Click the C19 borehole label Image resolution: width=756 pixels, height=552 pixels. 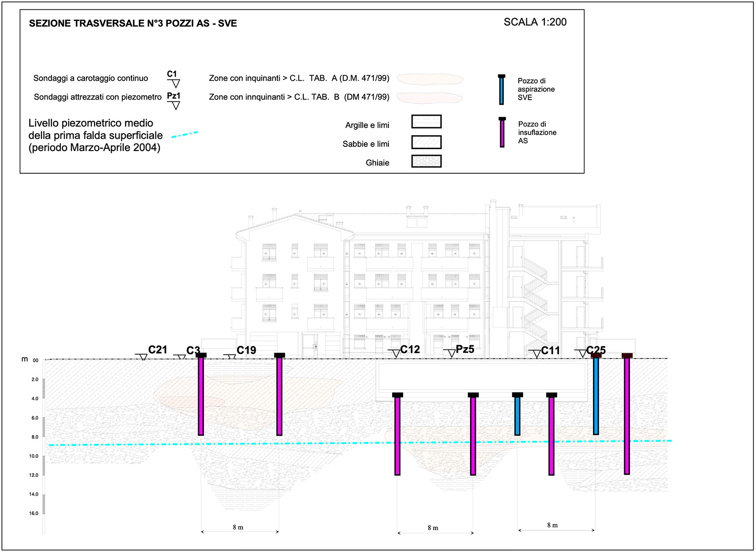[246, 350]
